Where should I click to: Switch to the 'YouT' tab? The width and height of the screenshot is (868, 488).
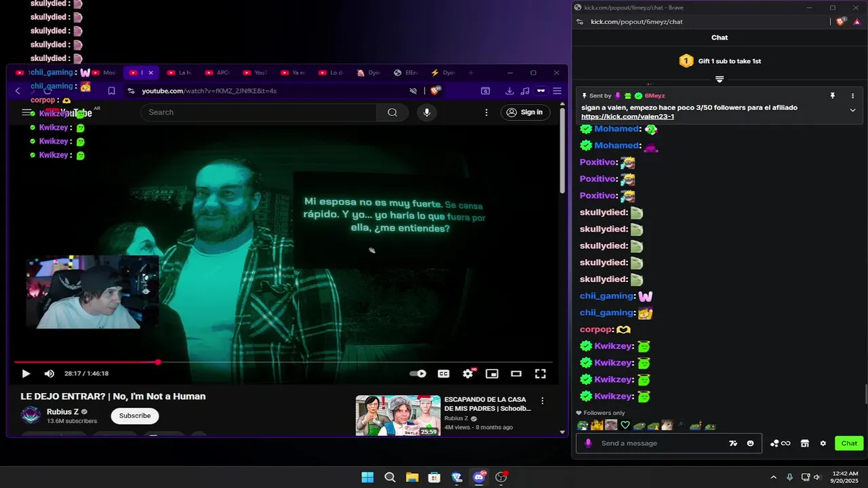coord(255,73)
